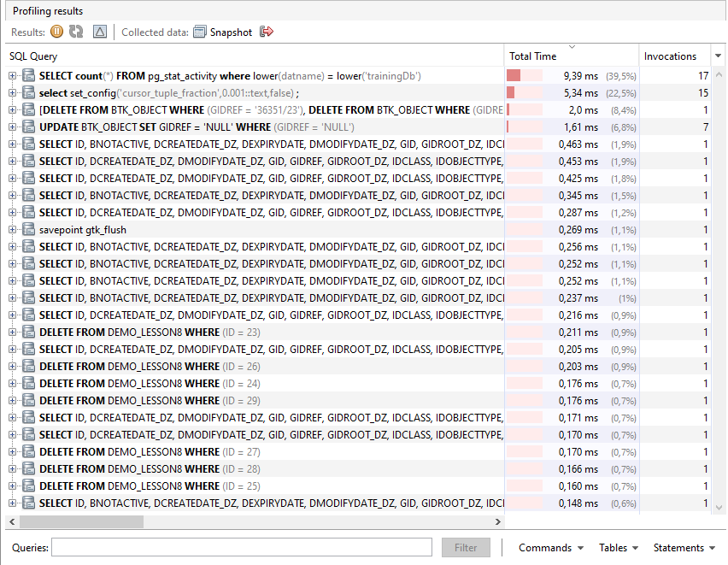The image size is (728, 565).
Task: Click database icon of SELECT count query
Action: point(28,76)
